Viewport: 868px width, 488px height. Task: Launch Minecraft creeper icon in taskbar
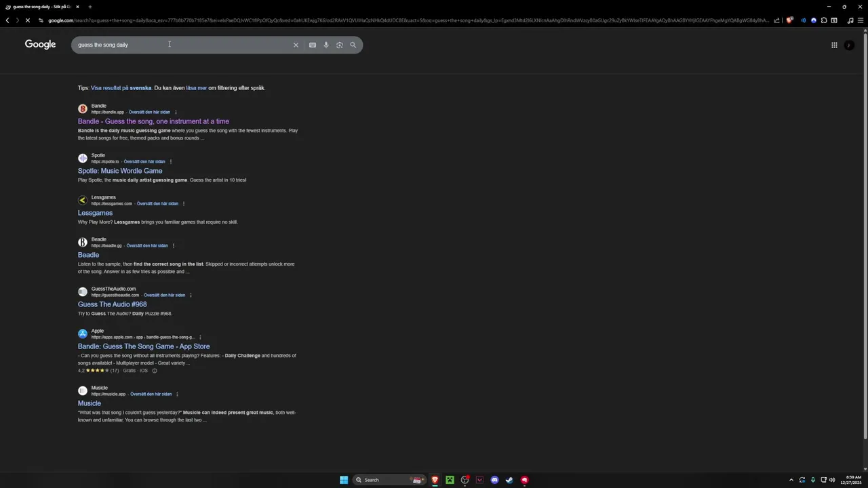pos(450,480)
